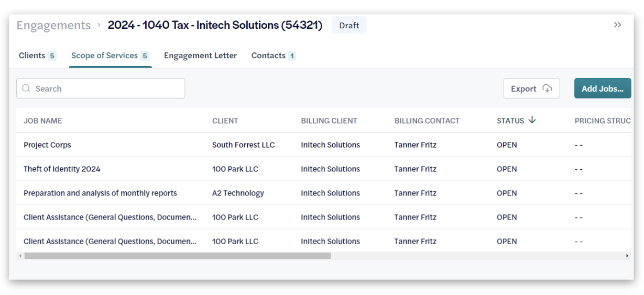Click OPEN status in monthly reports row
The height and width of the screenshot is (295, 644).
pyautogui.click(x=507, y=193)
